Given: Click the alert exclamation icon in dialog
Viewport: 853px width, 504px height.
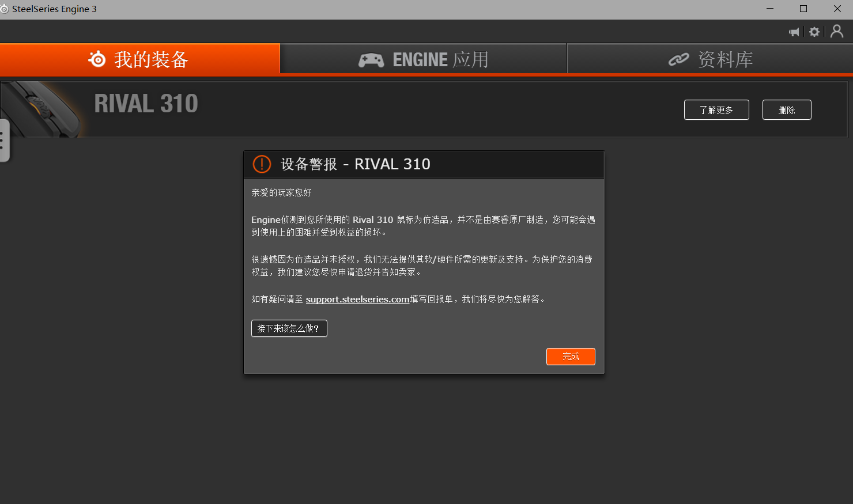Looking at the screenshot, I should 262,164.
